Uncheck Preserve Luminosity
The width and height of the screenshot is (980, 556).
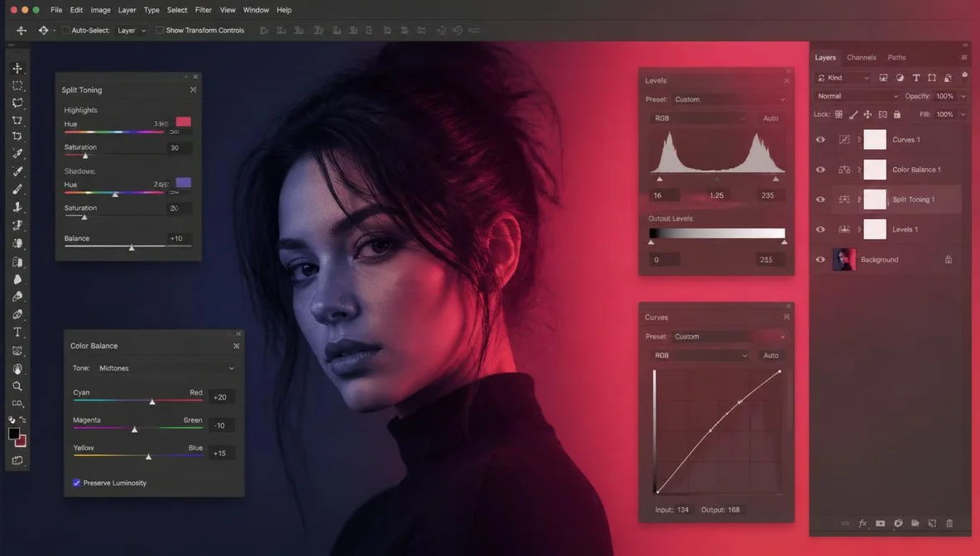pos(76,483)
